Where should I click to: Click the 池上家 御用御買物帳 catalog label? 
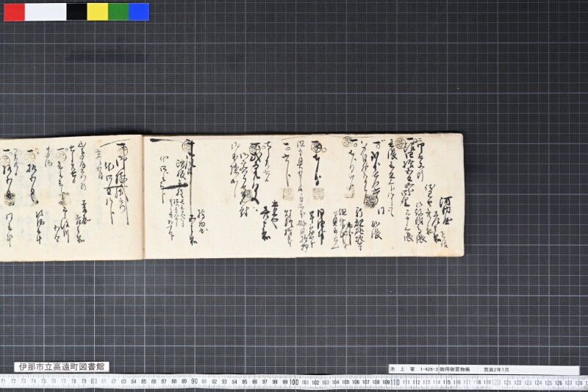[x=484, y=369]
